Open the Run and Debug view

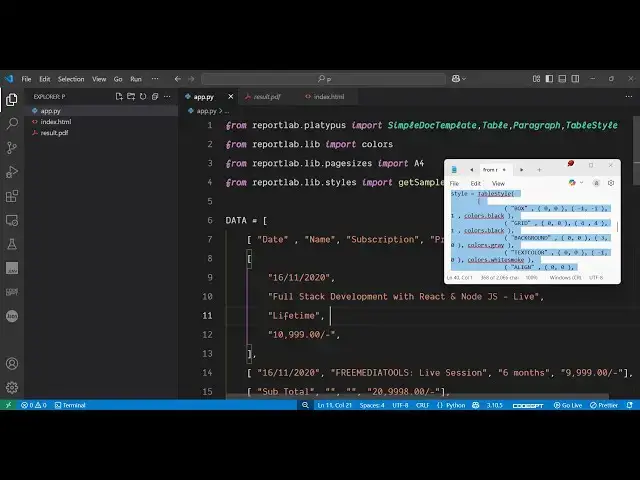click(12, 172)
